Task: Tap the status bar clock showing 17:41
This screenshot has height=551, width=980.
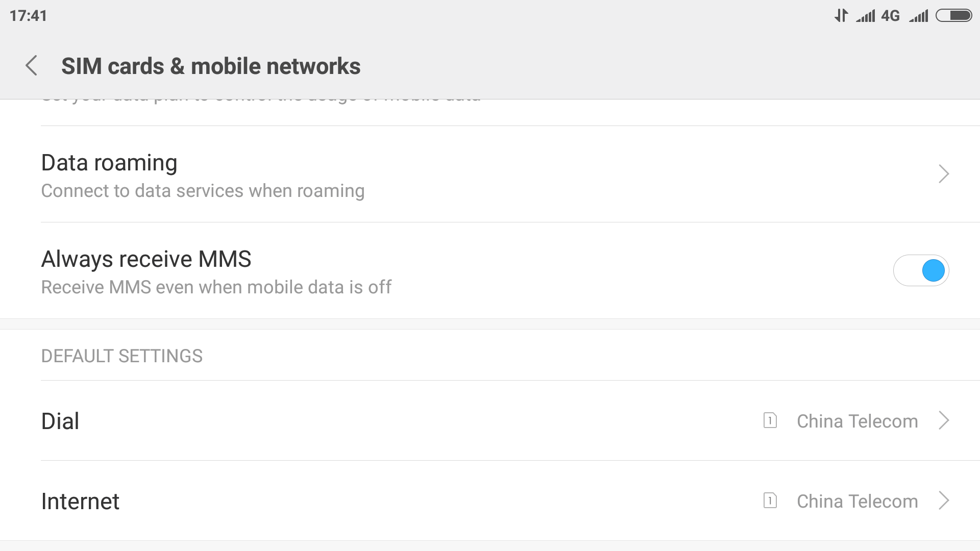Action: tap(28, 16)
